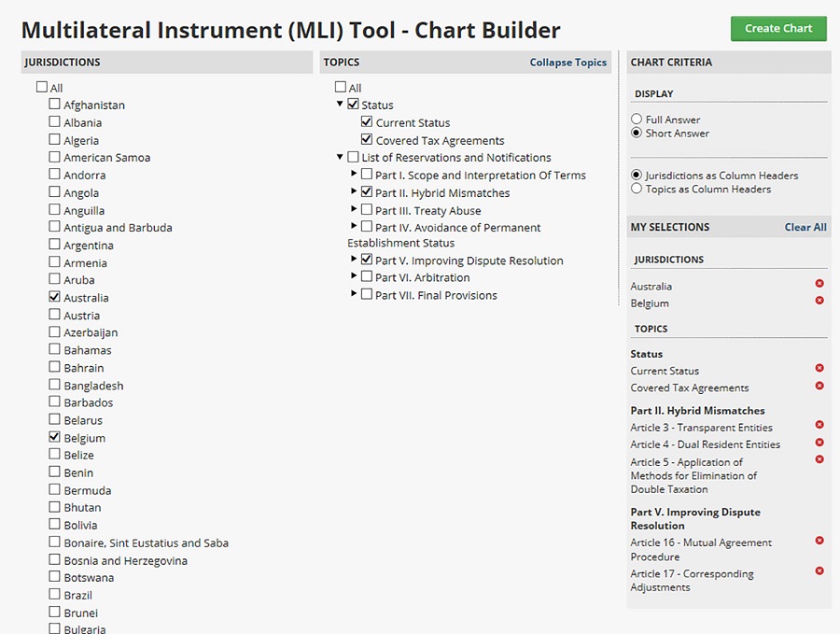Remove Article 17 Corresponding Adjustments selection
Screen dimensions: 840x634
[x=819, y=571]
